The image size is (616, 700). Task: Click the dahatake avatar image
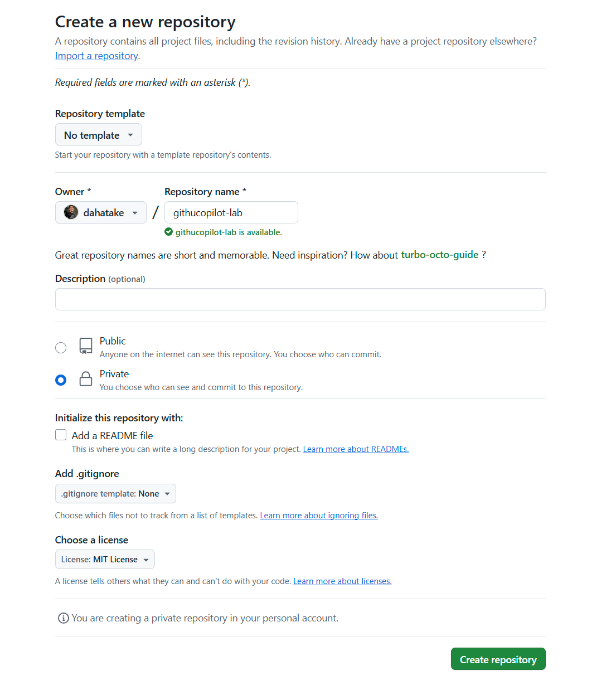click(x=71, y=212)
